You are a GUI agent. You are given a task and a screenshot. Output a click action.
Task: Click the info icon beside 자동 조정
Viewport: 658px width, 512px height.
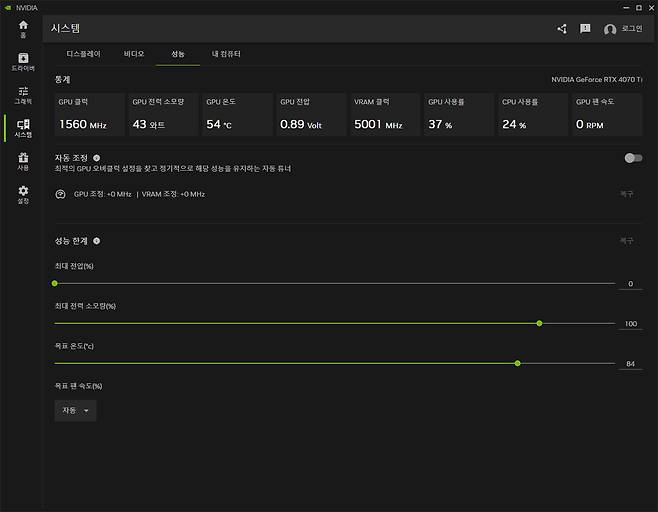(x=97, y=158)
